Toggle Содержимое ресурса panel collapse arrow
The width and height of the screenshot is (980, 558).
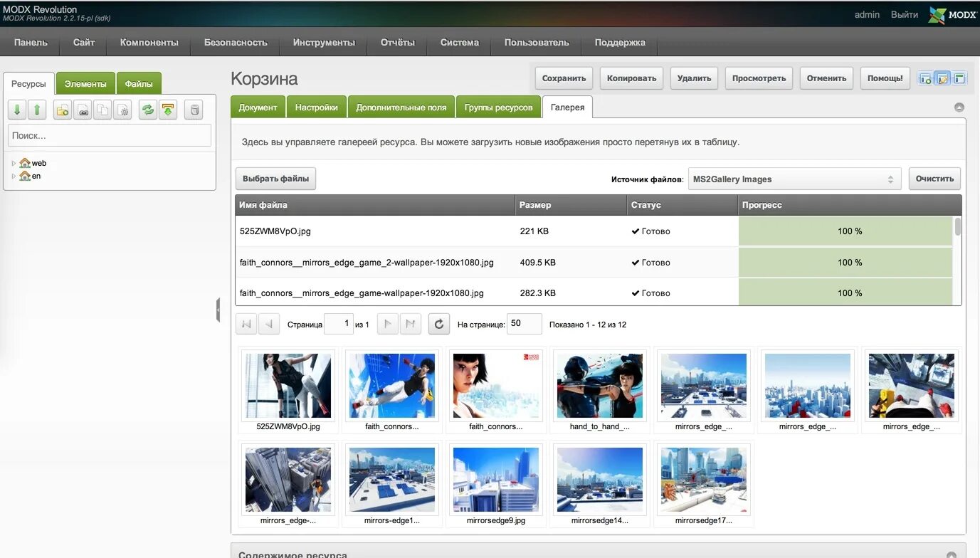point(952,555)
